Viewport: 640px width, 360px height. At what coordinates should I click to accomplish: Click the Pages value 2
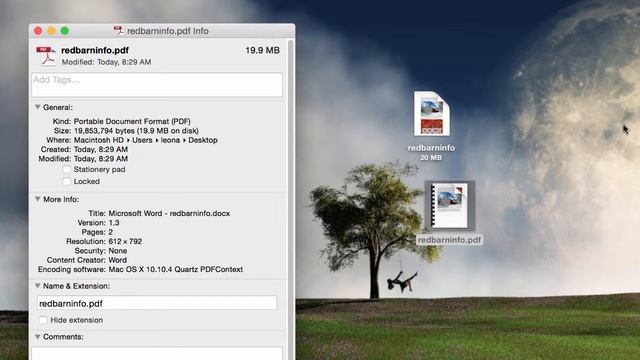(x=111, y=232)
